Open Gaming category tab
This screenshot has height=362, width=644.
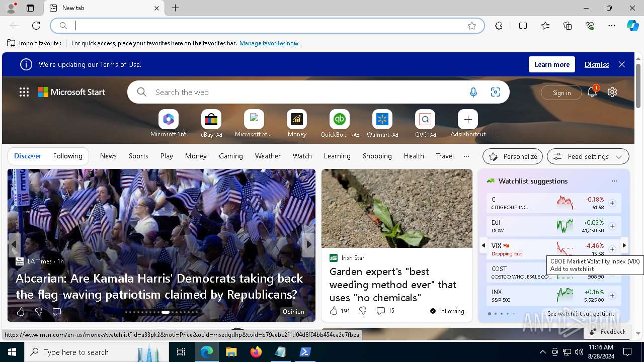coord(231,156)
